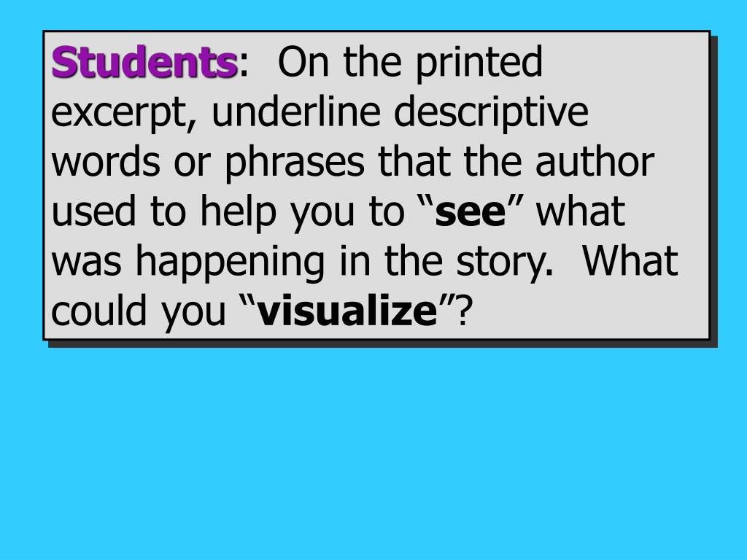Click the word "On" after the colon
747x560 pixels.
point(303,63)
